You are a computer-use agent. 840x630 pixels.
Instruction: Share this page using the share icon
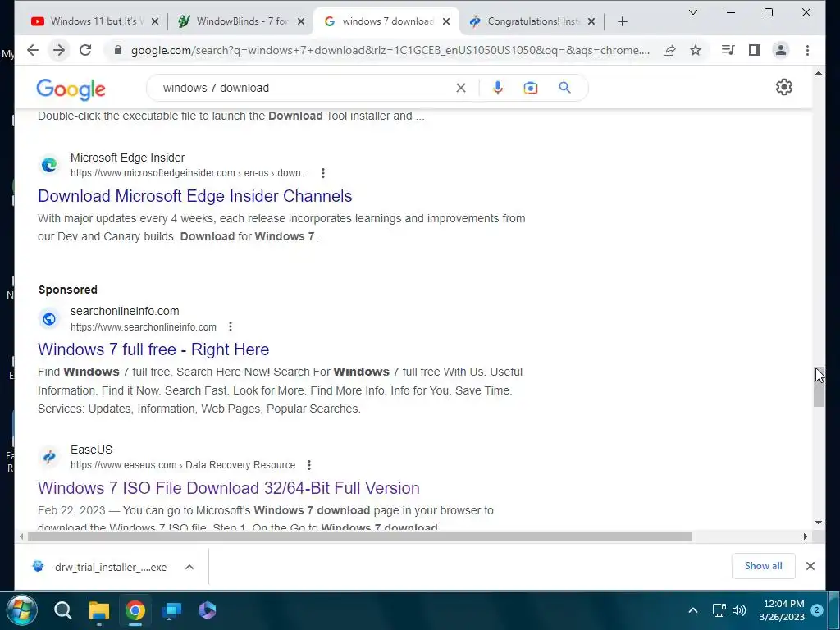[669, 50]
